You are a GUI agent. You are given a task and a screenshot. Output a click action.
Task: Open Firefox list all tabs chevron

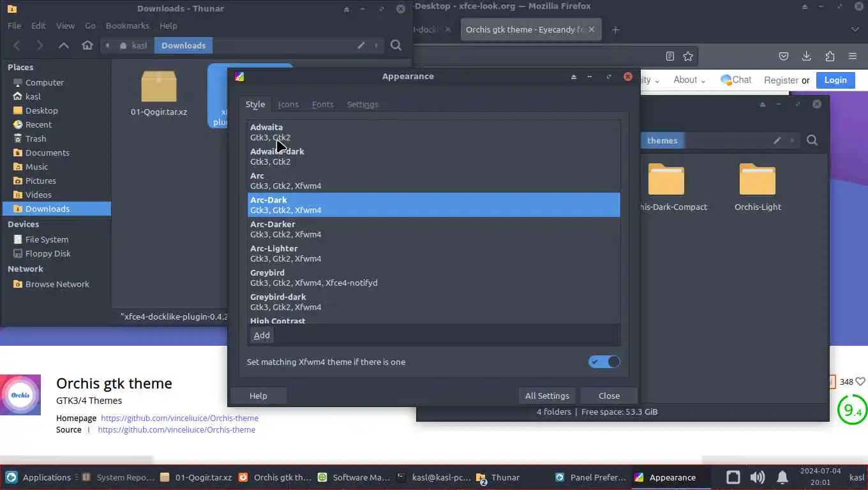(855, 29)
